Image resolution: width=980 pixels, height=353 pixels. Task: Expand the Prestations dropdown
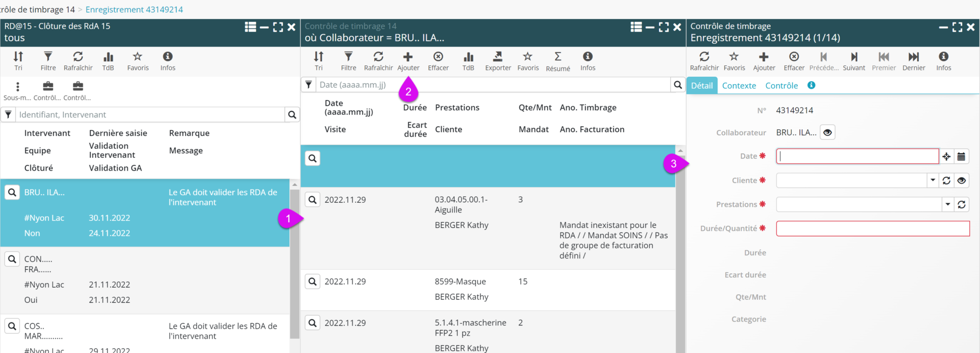coord(948,204)
